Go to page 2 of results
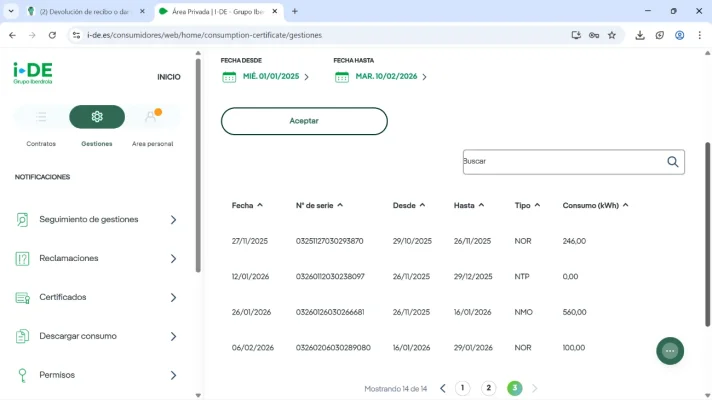This screenshot has width=712, height=400. point(489,388)
